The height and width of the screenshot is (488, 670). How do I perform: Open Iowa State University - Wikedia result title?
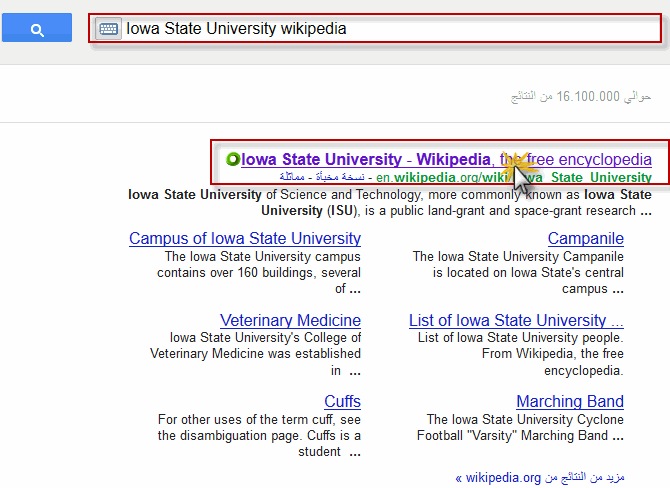pyautogui.click(x=446, y=159)
